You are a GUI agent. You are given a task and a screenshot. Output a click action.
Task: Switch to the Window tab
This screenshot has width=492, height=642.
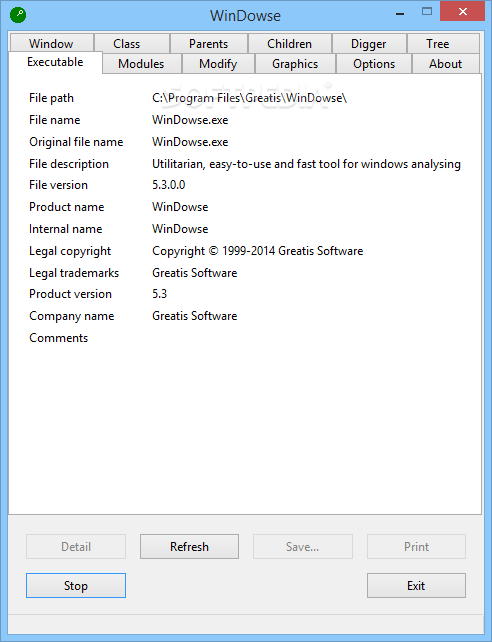click(x=51, y=43)
